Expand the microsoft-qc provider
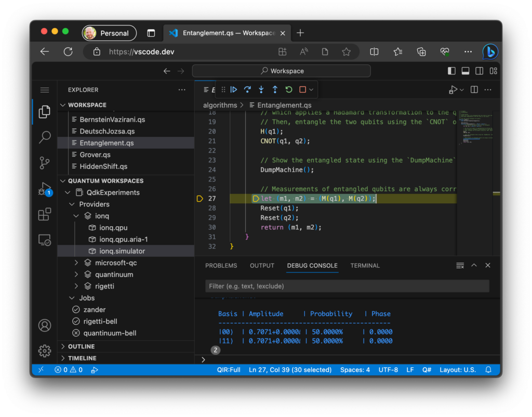This screenshot has width=532, height=417. pos(76,263)
